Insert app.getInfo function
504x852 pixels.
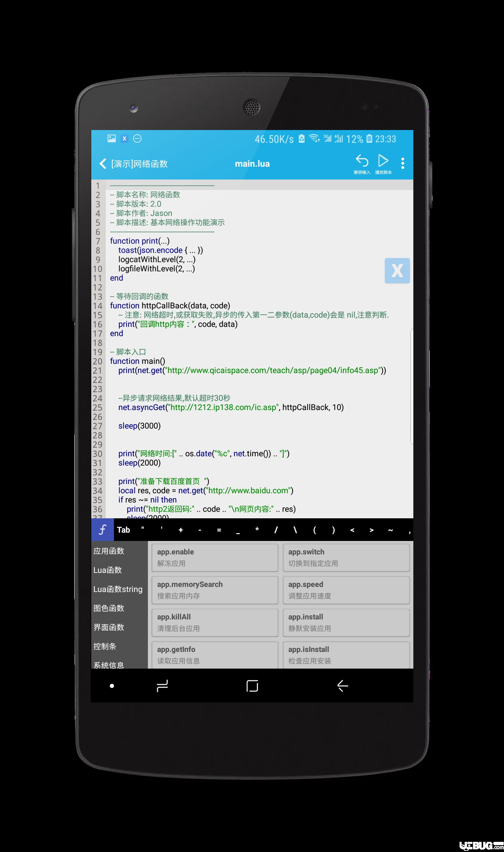[x=215, y=655]
